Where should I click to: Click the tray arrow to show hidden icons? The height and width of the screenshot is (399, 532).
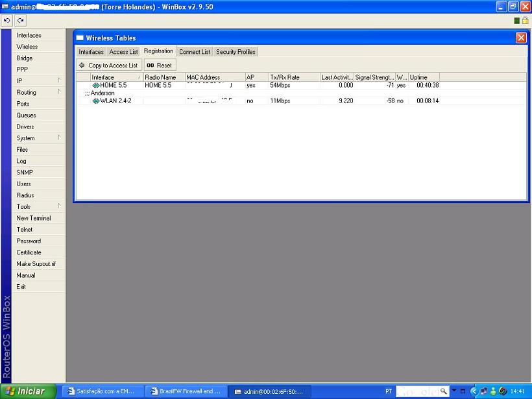[474, 391]
